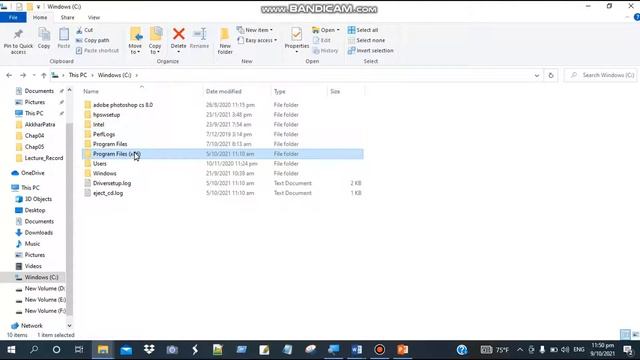Open recent locations dropdown arrow

pos(34,76)
